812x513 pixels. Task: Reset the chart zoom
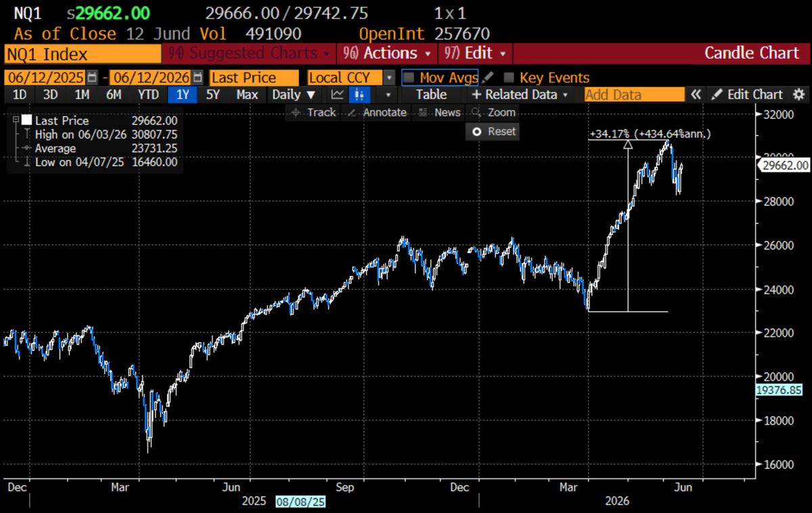tap(493, 131)
